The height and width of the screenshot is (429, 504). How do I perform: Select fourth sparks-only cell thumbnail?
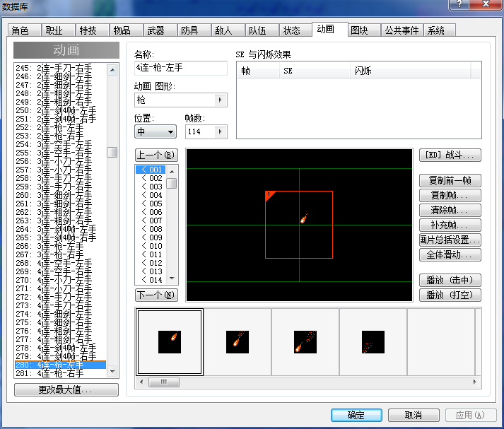(373, 342)
